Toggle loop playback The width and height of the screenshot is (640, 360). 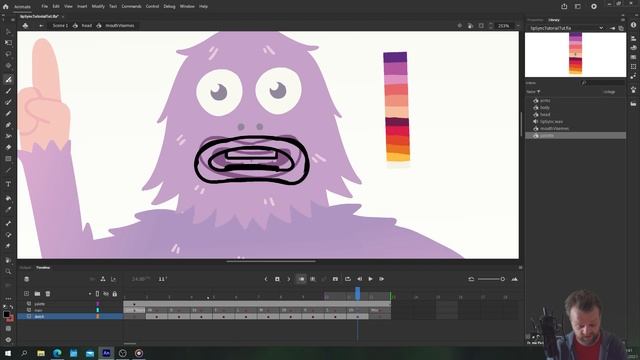click(x=348, y=279)
